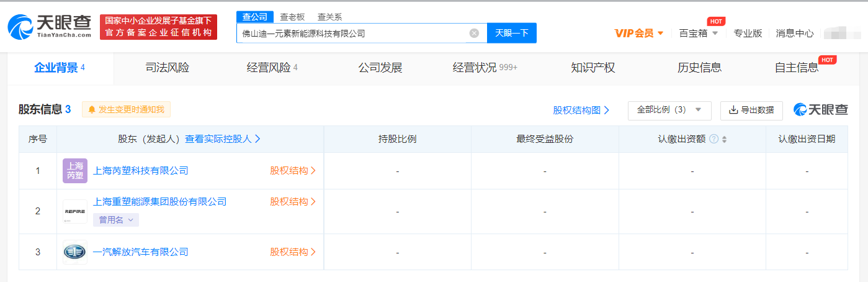The height and width of the screenshot is (282, 868).
Task: Open the TianYanCha logo homepage
Action: point(50,27)
